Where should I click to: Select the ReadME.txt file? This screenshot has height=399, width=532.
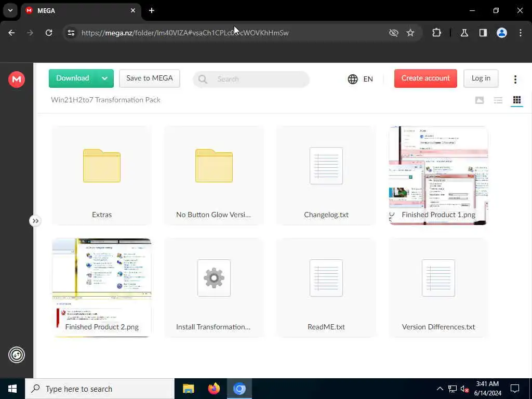[x=326, y=288]
